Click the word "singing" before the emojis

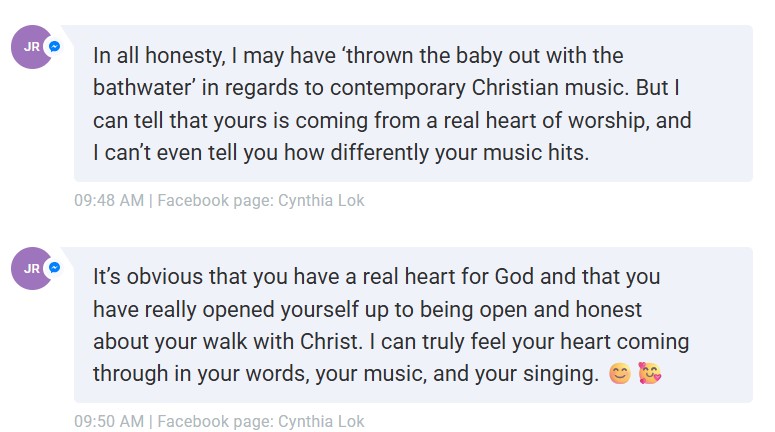(558, 374)
